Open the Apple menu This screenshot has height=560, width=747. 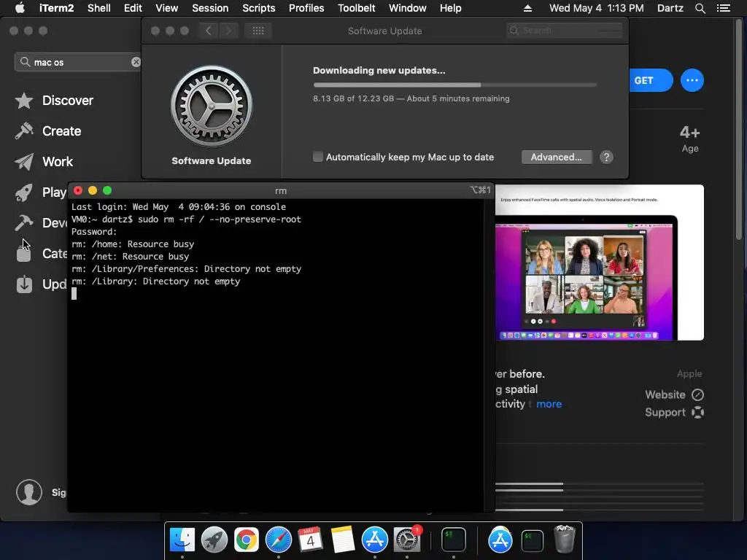coord(20,8)
